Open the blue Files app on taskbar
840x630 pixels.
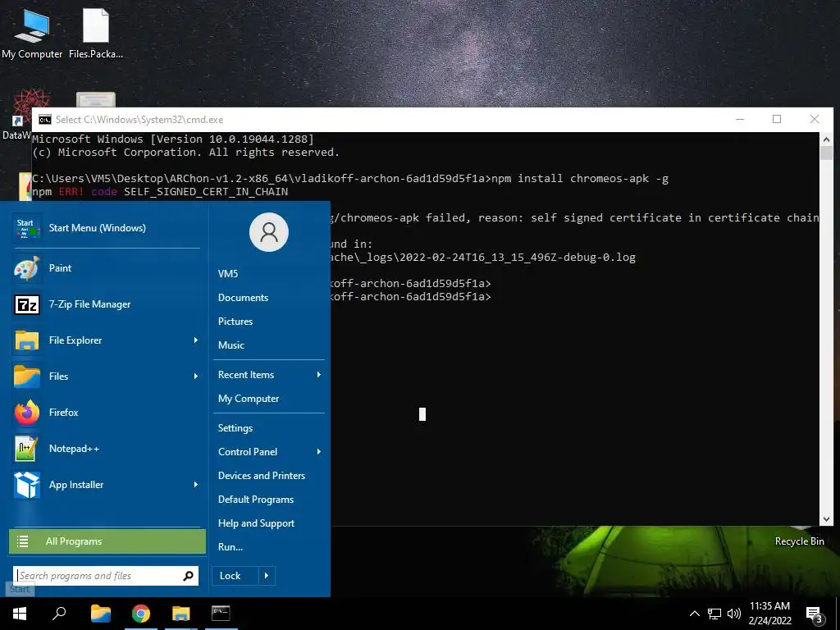pyautogui.click(x=101, y=614)
